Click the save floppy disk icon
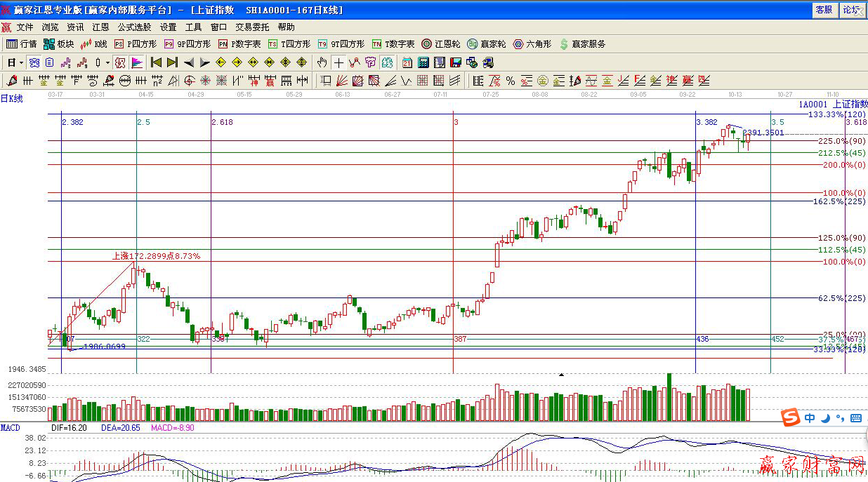Image resolution: width=868 pixels, height=482 pixels. click(455, 62)
